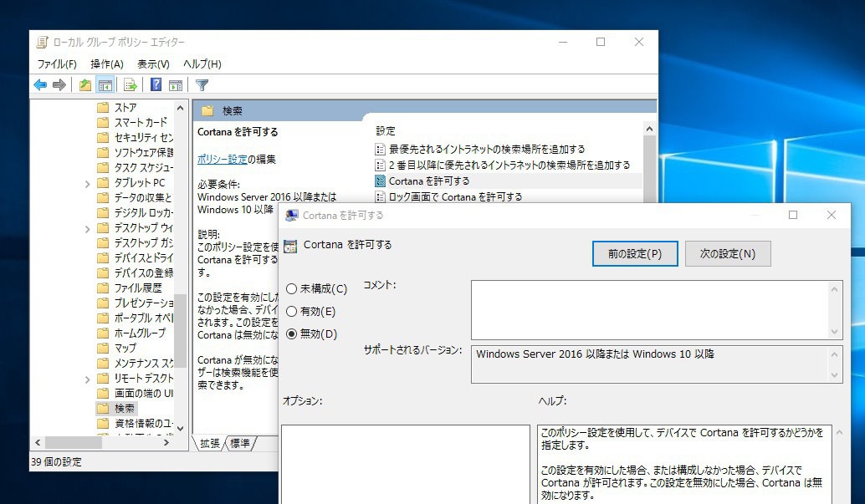Click the supported version box scroll up arrow
Viewport: 865px width, 504px height.
834,354
